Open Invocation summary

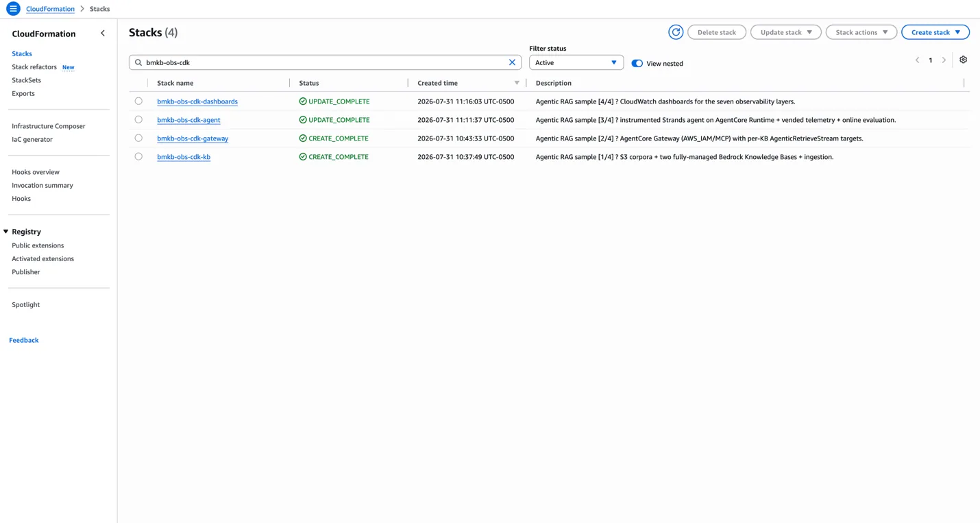42,185
